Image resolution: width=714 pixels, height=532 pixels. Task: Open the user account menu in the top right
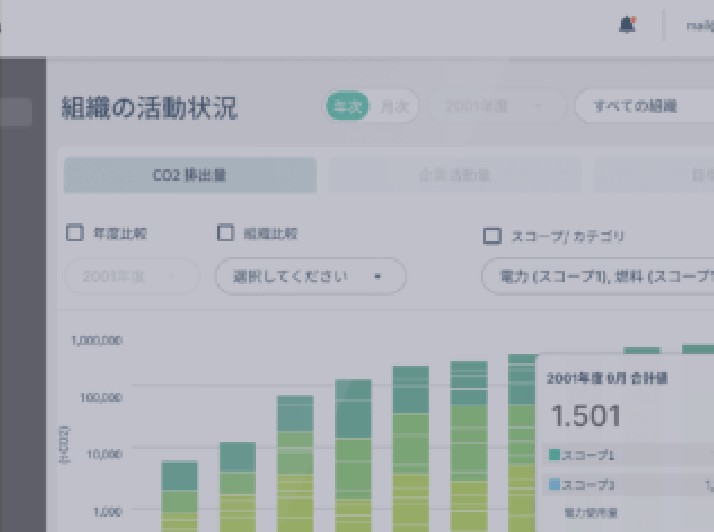(x=698, y=26)
